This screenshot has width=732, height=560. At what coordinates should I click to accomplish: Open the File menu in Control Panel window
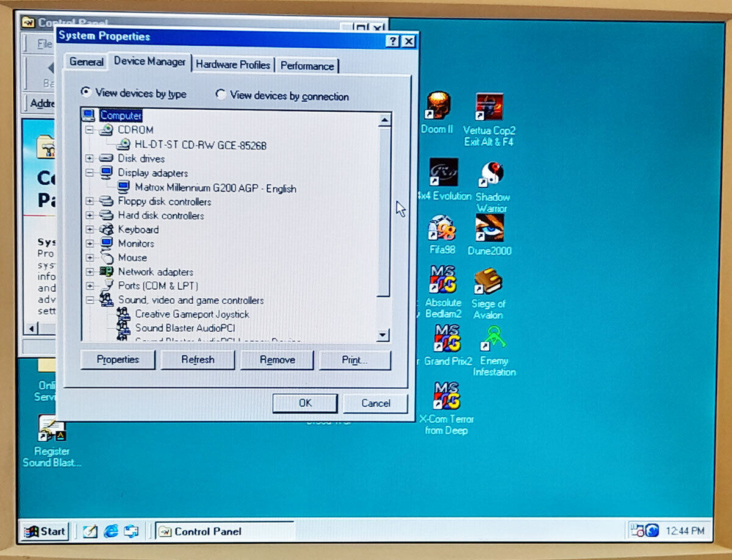coord(44,44)
